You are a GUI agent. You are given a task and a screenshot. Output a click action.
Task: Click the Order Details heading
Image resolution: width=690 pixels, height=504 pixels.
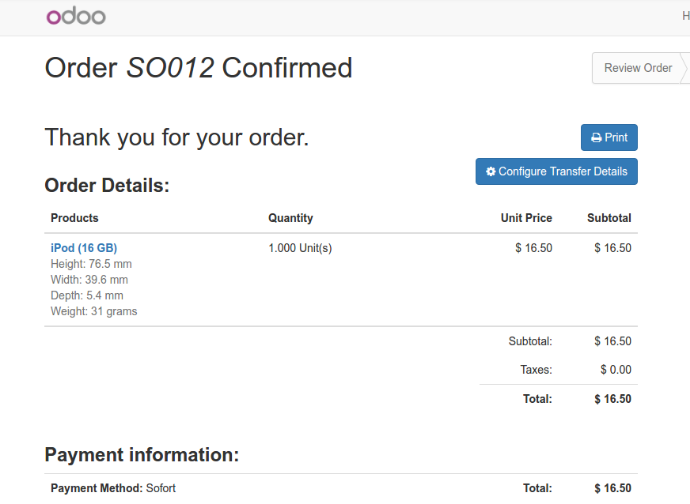[x=107, y=185]
